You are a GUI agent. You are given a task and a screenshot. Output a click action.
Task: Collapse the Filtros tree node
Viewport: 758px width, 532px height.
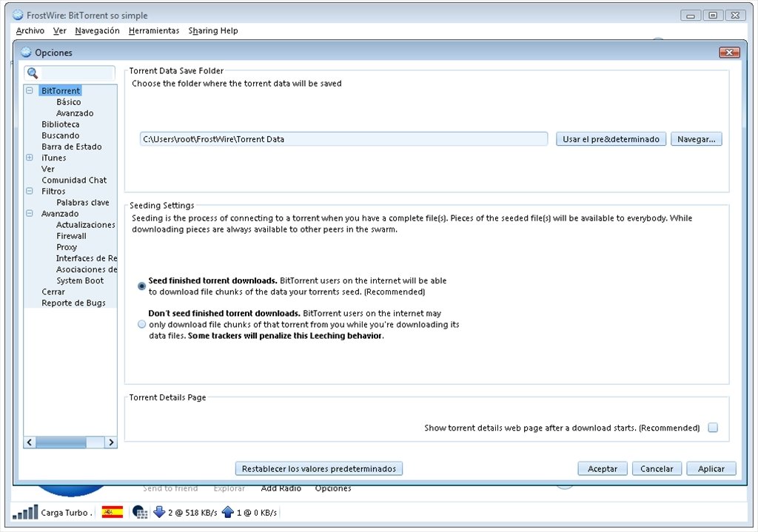[x=30, y=191]
